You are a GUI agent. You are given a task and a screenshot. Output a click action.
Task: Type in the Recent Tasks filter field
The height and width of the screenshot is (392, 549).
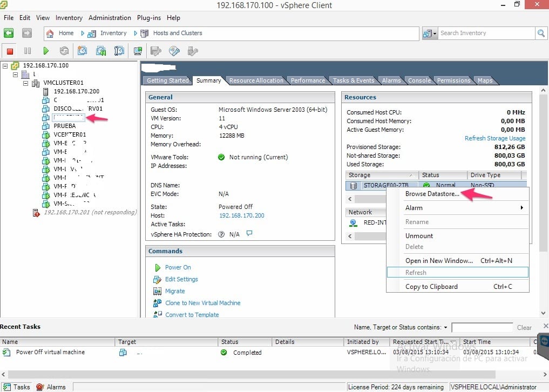482,327
